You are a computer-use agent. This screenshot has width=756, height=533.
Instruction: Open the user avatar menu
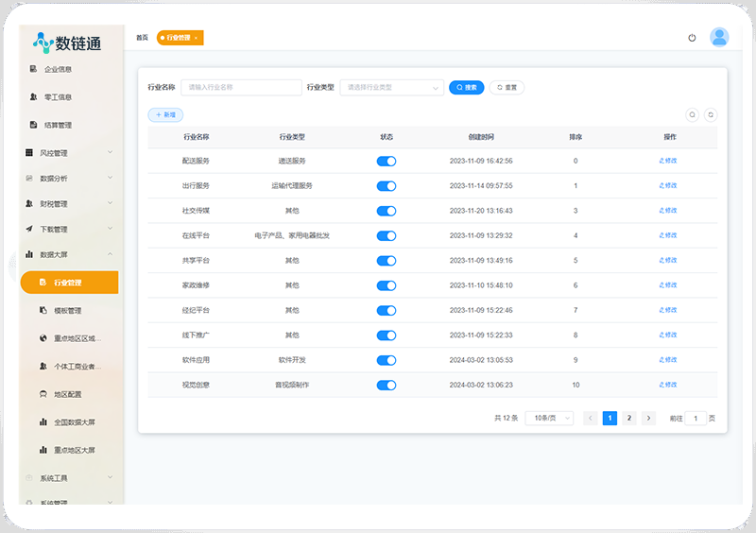click(719, 37)
